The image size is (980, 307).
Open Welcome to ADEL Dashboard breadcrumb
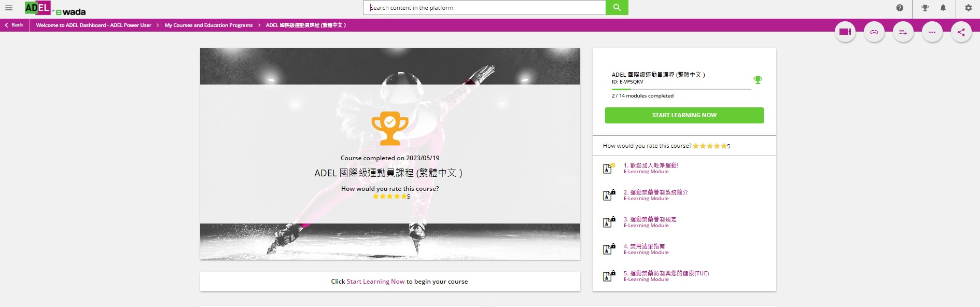pos(93,25)
